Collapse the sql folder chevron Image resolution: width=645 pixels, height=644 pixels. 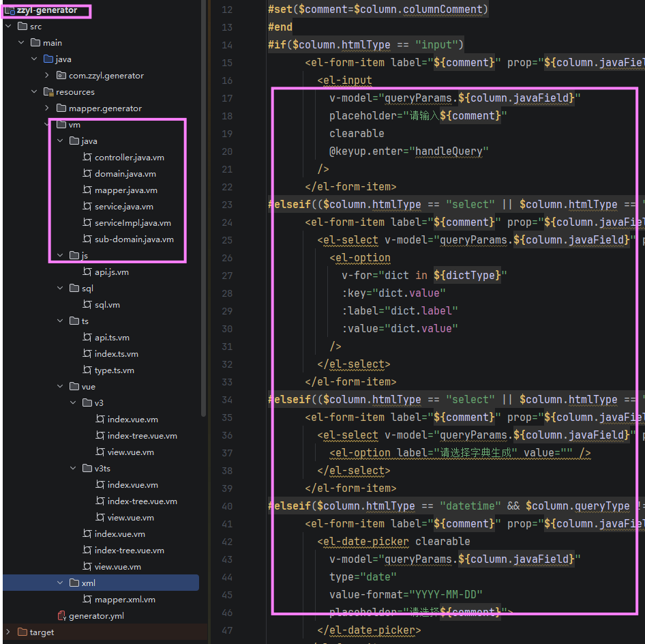tap(60, 288)
